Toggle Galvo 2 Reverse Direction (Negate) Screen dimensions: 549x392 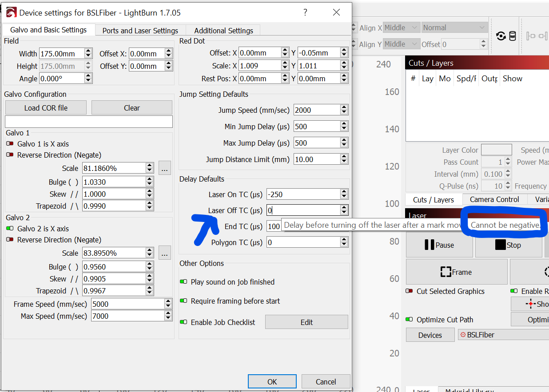tap(10, 240)
